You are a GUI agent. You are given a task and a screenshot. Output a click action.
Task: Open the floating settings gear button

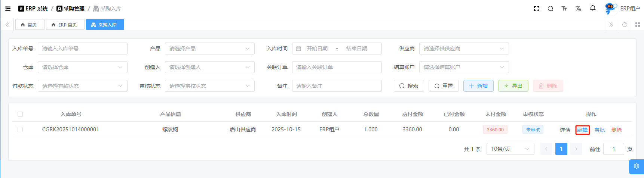click(636, 166)
